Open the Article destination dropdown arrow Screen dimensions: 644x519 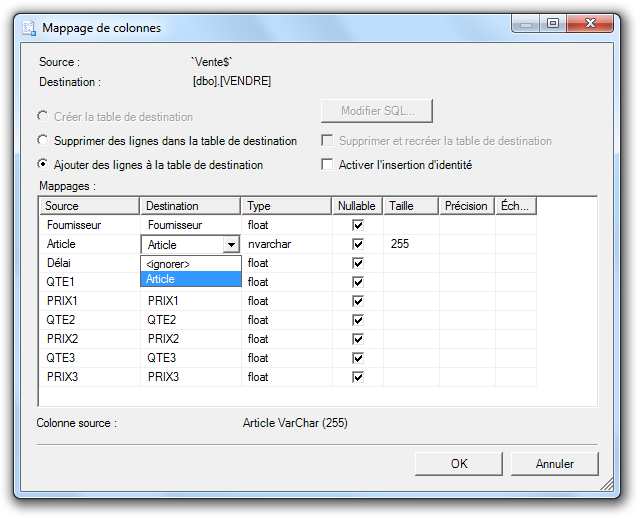coord(231,244)
